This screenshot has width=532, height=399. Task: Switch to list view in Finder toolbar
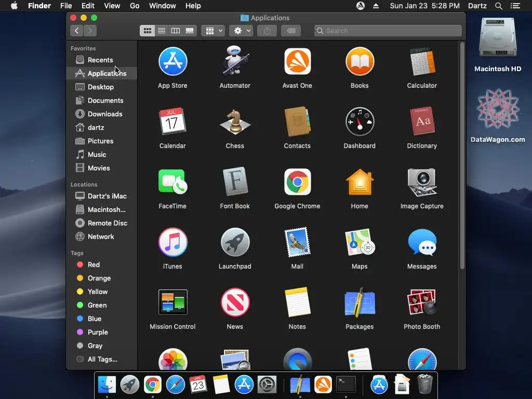(x=162, y=31)
